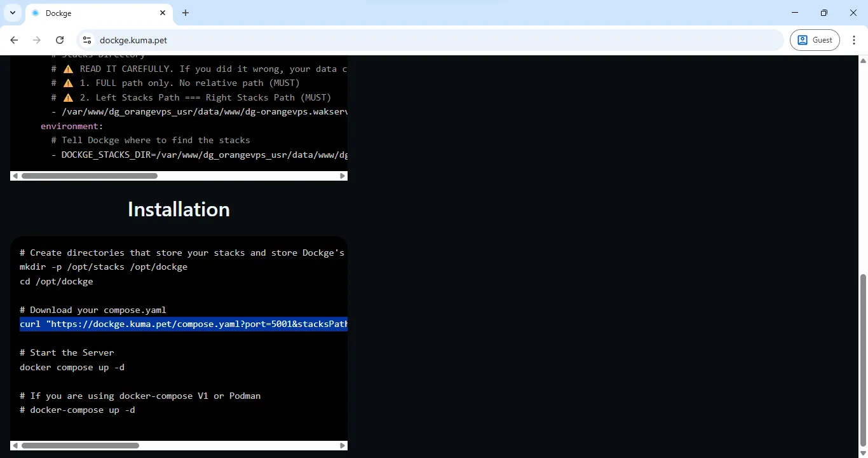
Task: Click the warning triangle beside READ IT CAREFULLY
Action: click(x=67, y=68)
